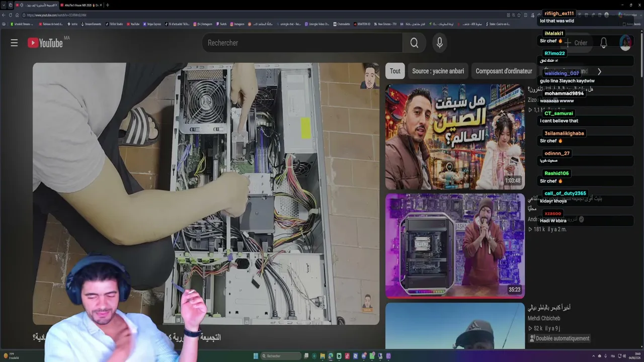Click chat username Rashid106

pyautogui.click(x=556, y=173)
